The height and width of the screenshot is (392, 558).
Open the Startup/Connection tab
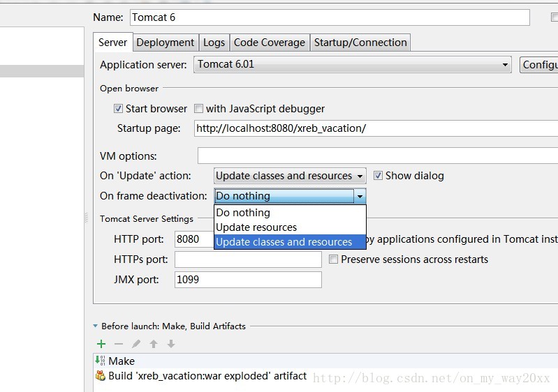pos(360,43)
